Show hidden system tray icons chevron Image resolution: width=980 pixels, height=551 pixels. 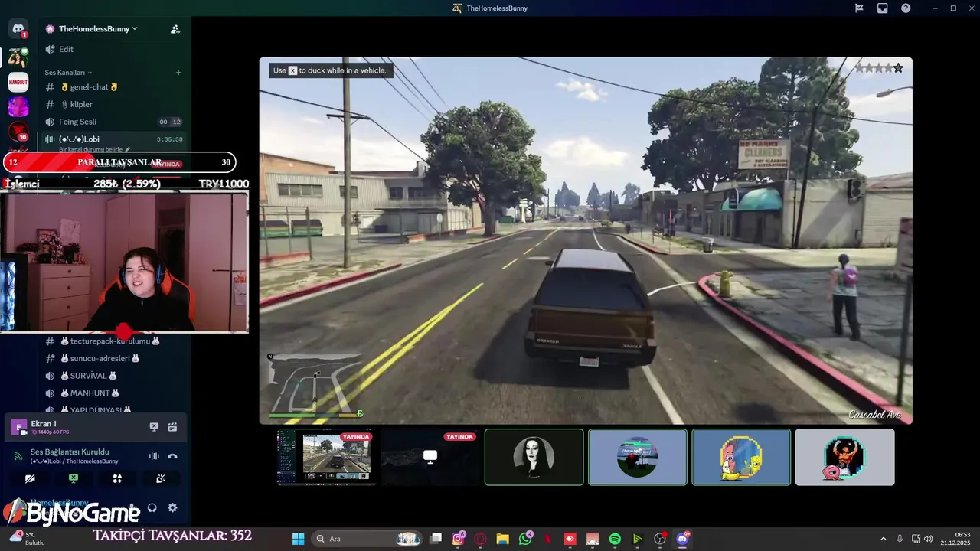pyautogui.click(x=883, y=539)
